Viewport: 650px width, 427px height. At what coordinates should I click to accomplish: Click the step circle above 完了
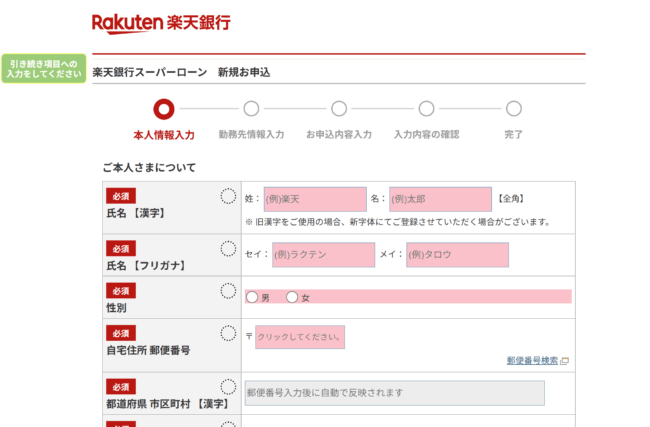click(513, 109)
